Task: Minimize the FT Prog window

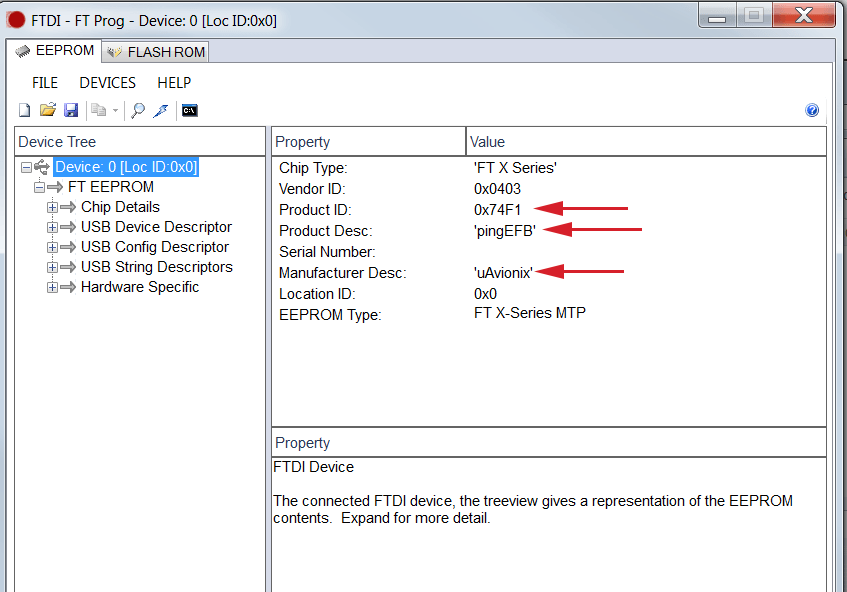Action: (x=717, y=16)
